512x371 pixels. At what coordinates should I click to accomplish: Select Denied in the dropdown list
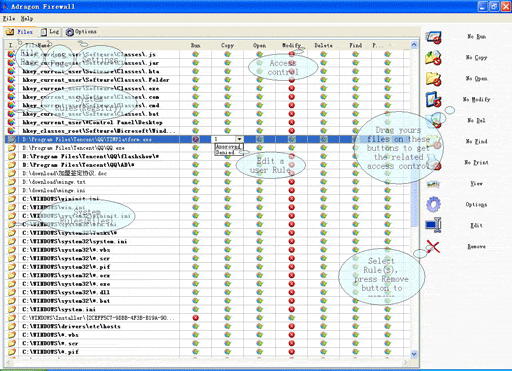tap(225, 152)
